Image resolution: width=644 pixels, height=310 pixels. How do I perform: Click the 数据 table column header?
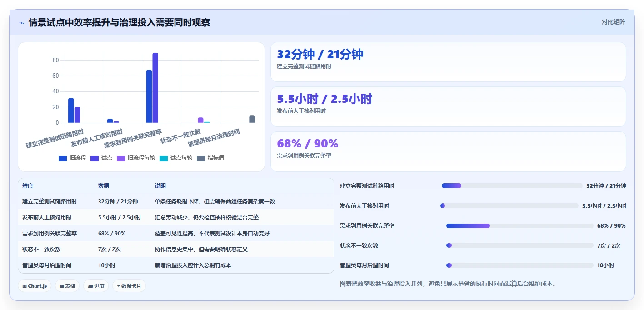coord(104,186)
